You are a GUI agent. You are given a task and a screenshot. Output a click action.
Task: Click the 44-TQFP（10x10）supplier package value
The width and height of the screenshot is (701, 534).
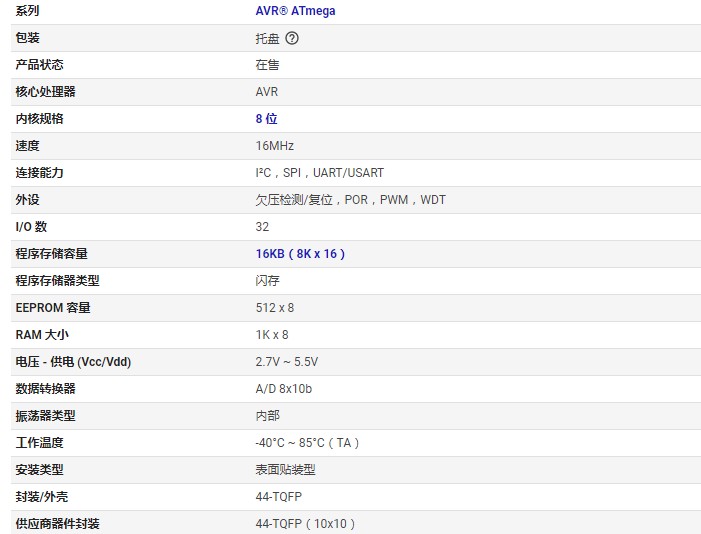click(305, 524)
